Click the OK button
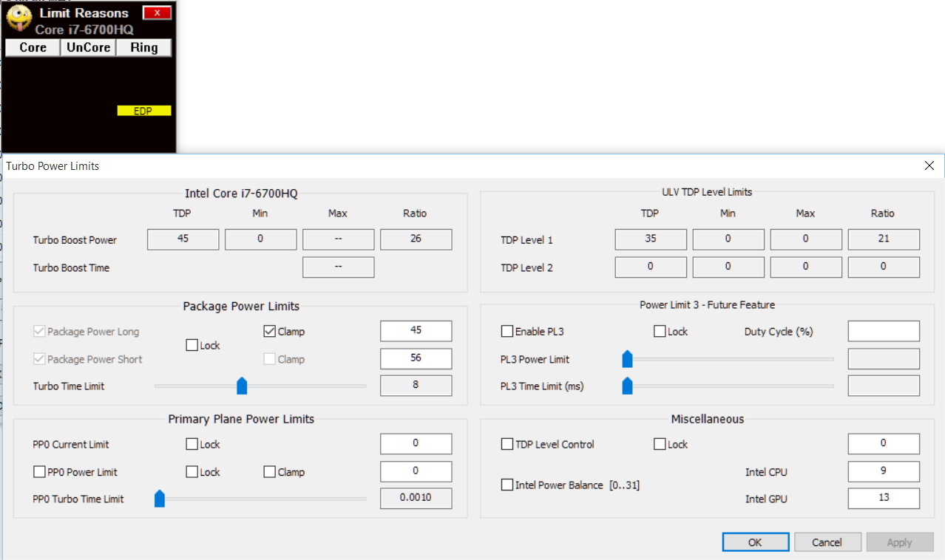Screen dimensions: 945x560 (x=754, y=542)
